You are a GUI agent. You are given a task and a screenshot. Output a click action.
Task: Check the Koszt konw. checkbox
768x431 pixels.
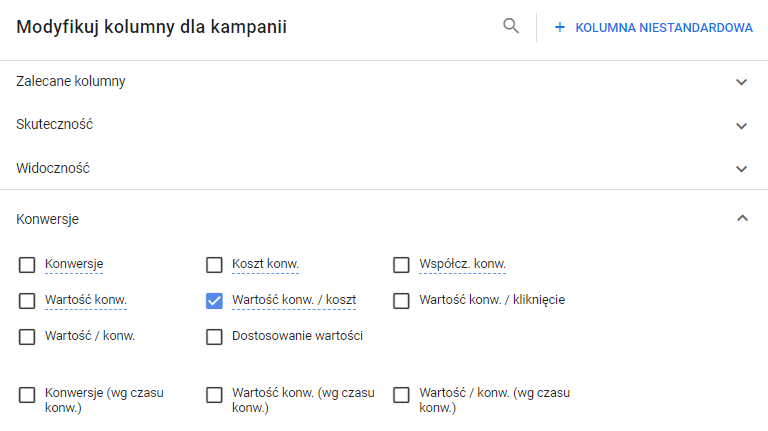(x=214, y=265)
